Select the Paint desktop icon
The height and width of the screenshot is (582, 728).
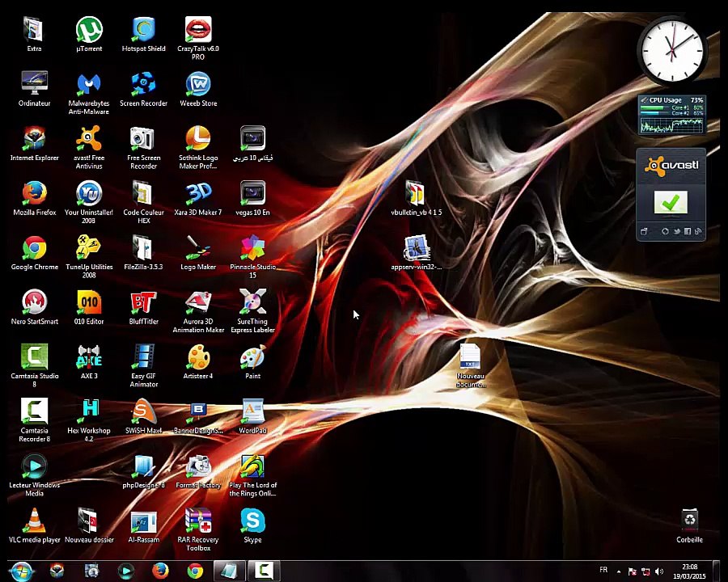pos(252,361)
